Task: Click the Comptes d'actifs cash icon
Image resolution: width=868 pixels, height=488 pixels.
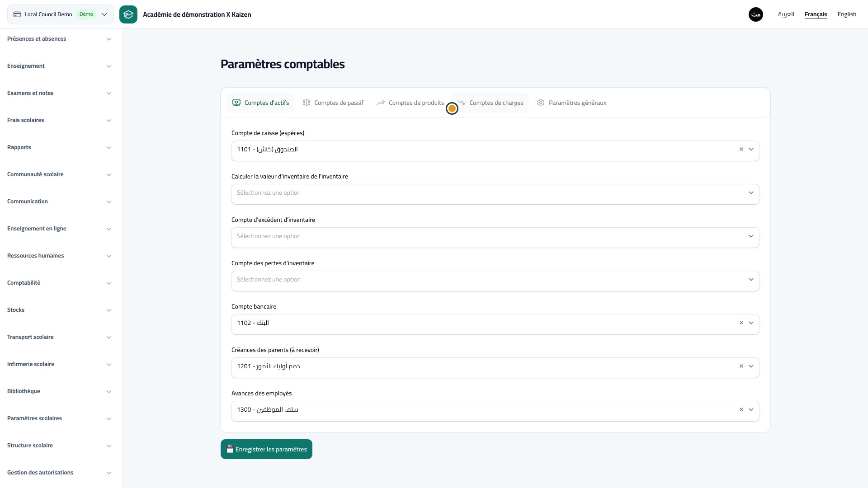Action: [x=236, y=103]
